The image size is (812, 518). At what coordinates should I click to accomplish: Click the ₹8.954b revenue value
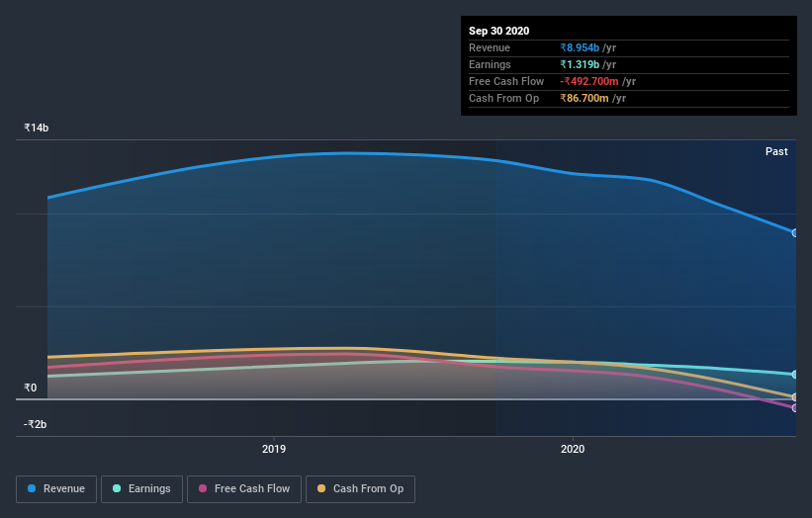coord(580,47)
